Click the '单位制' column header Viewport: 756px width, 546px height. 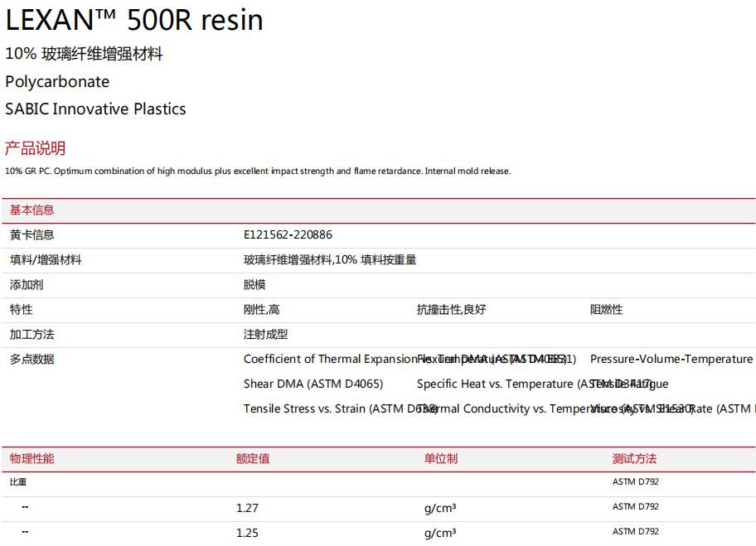[441, 458]
